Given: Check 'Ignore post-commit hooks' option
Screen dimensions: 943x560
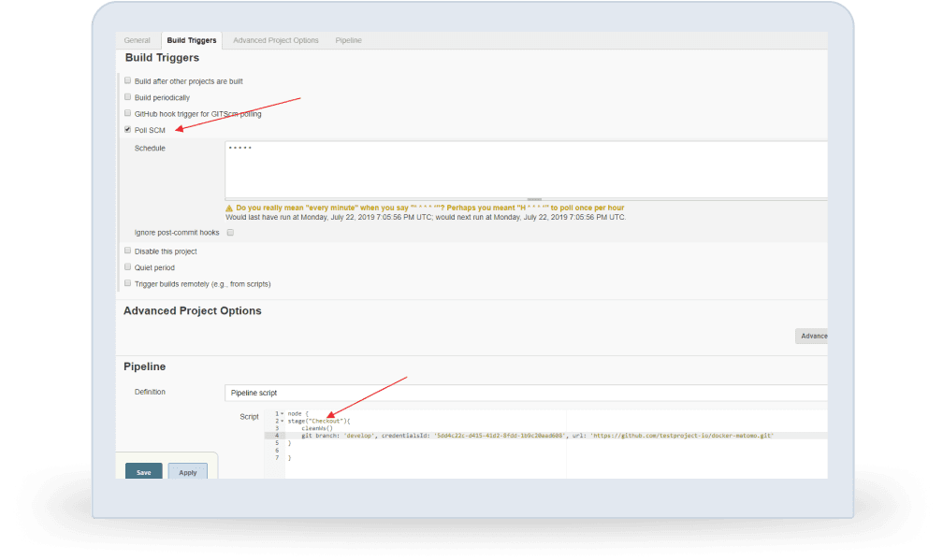Looking at the screenshot, I should [230, 232].
